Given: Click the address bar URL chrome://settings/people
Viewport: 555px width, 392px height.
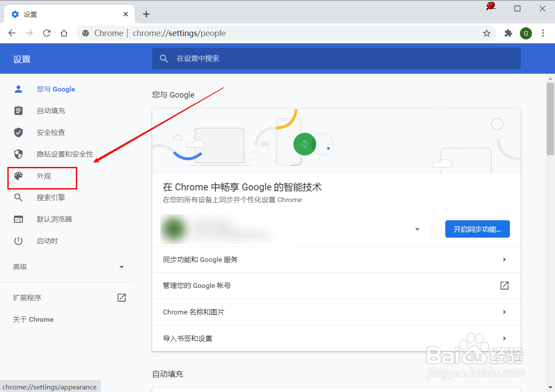Looking at the screenshot, I should 179,33.
